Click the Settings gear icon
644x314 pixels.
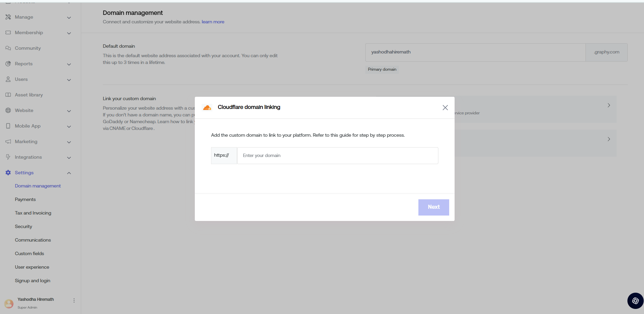pos(8,173)
